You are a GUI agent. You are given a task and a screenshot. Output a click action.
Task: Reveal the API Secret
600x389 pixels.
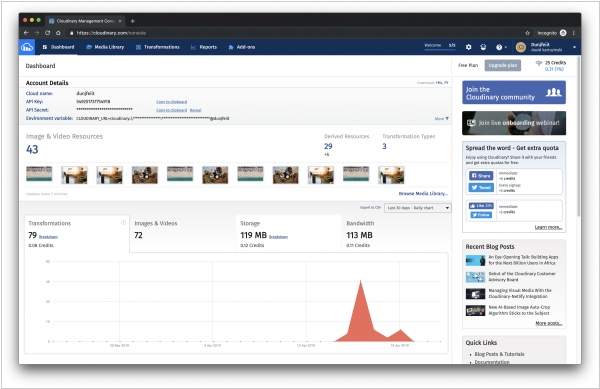click(x=196, y=110)
